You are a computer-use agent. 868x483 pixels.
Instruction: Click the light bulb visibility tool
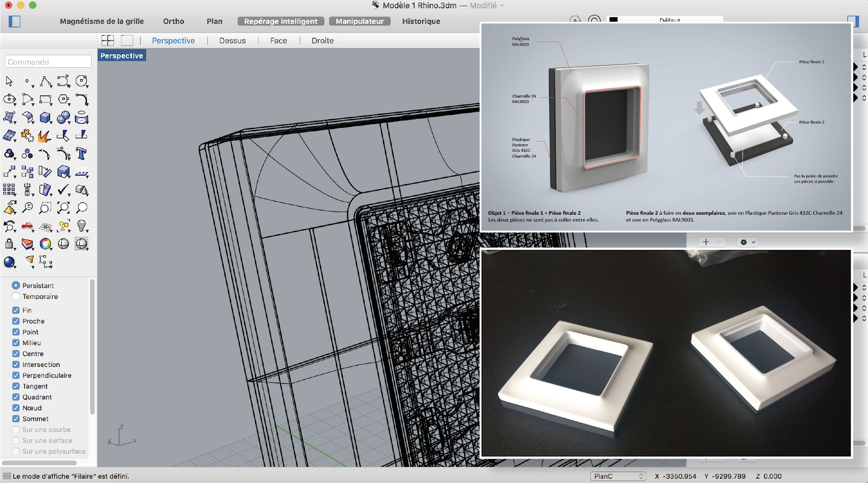[81, 226]
